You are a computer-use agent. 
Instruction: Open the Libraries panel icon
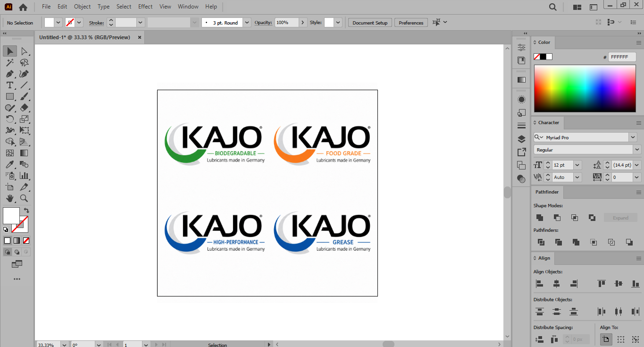point(521,60)
